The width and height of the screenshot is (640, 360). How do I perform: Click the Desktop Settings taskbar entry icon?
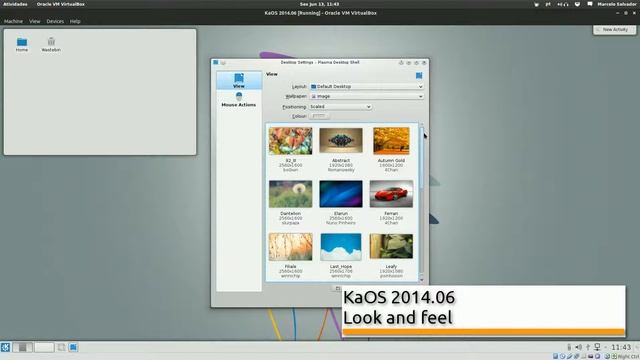tap(73, 347)
